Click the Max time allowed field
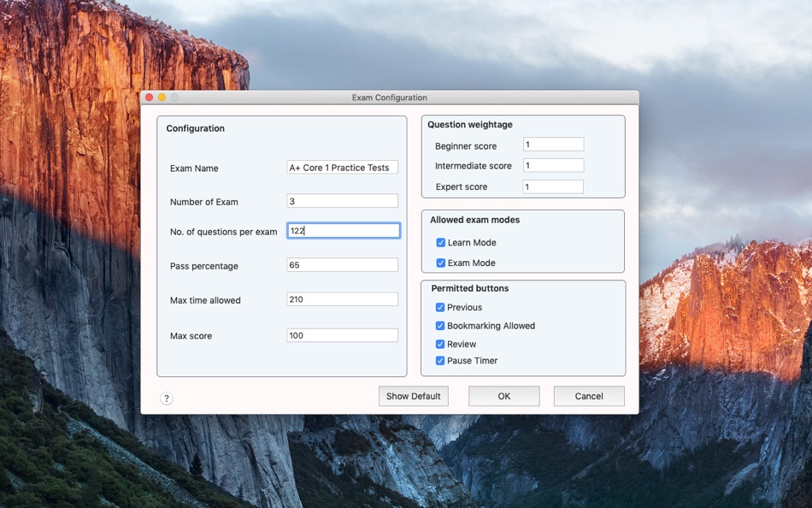 coord(342,299)
